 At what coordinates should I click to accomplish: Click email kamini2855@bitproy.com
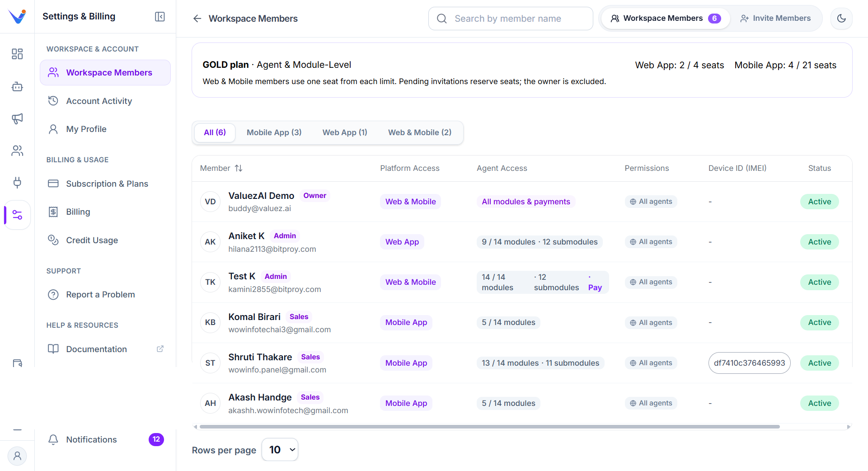(x=275, y=289)
